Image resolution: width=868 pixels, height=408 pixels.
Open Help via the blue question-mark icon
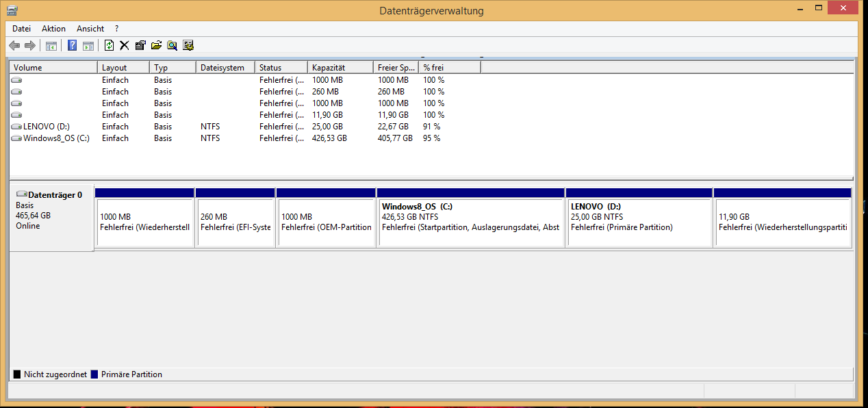[x=73, y=46]
